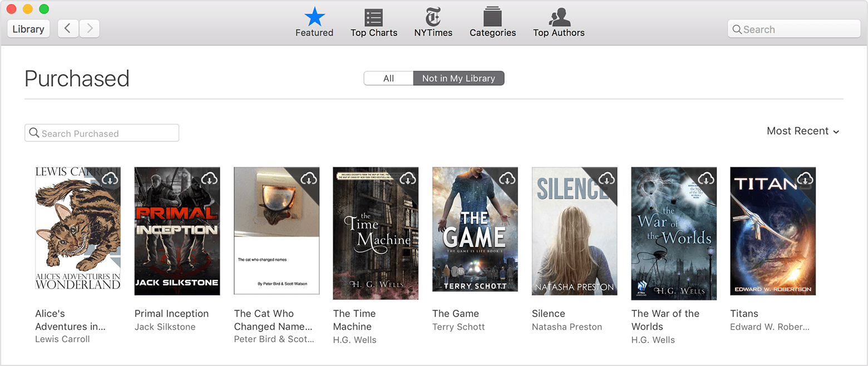Focus the store Search field

[x=794, y=29]
